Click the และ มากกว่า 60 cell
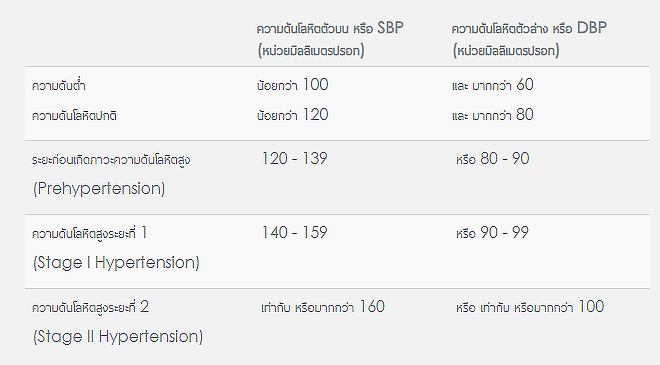 tap(492, 85)
